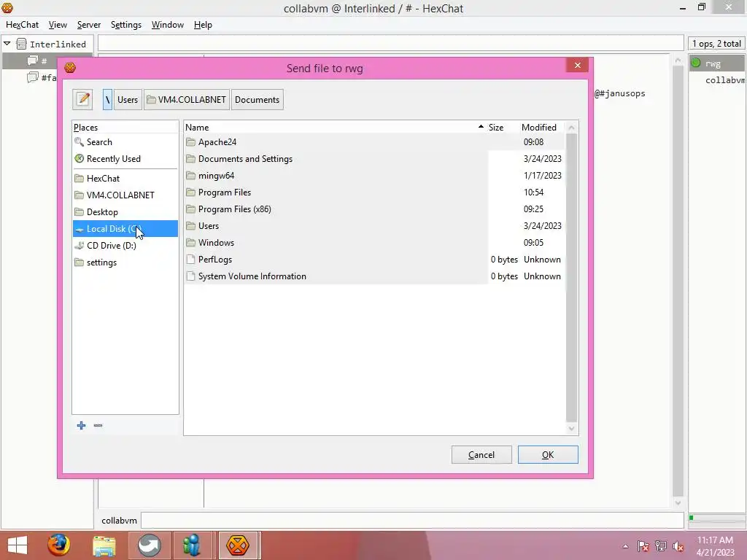Select VM4.COLLABNET in Places sidebar

coord(125,195)
